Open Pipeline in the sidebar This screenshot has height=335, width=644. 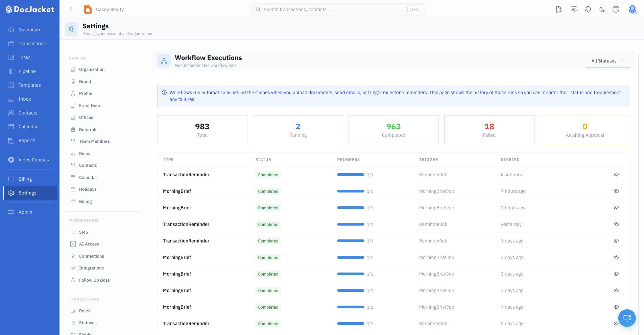point(30,71)
